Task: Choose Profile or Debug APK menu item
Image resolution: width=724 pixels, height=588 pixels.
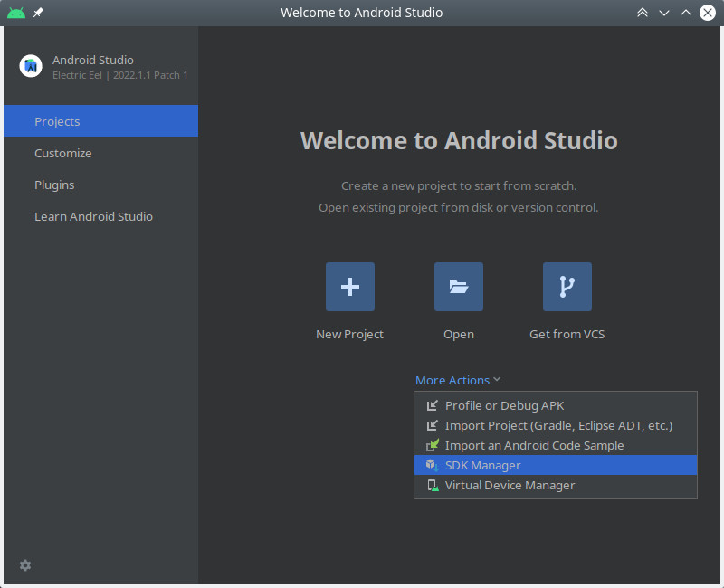Action: coord(556,405)
